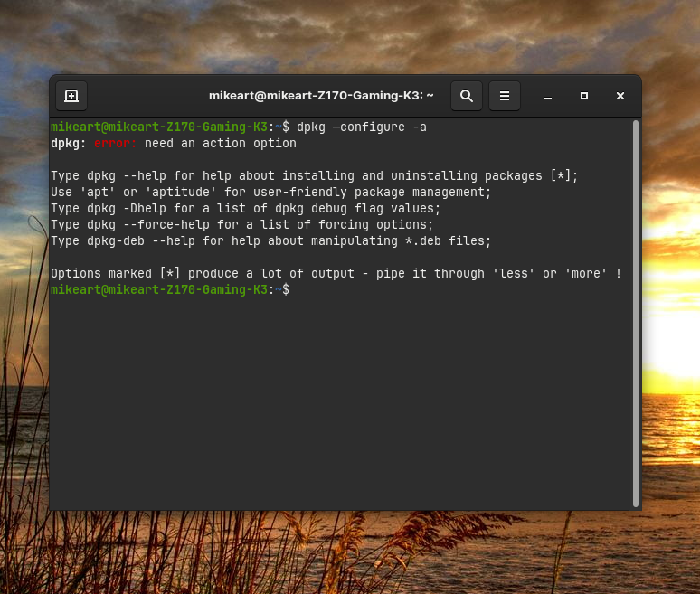
Task: Open a new terminal tab
Action: [x=71, y=96]
